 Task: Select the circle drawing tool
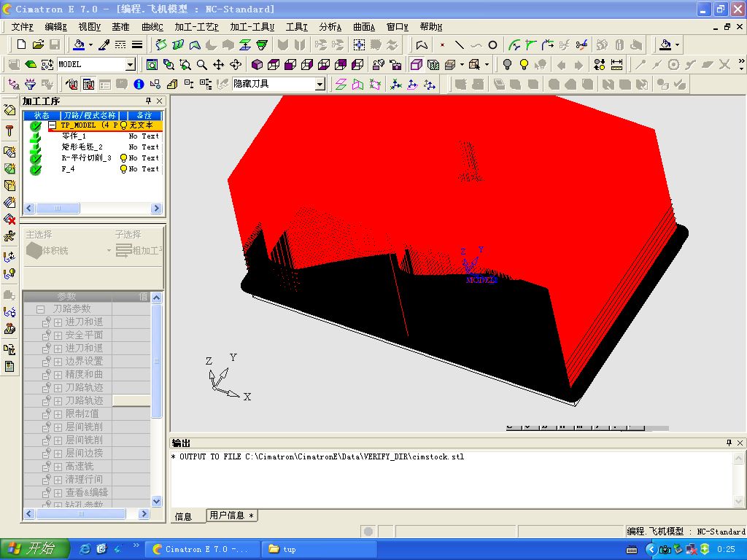point(492,44)
